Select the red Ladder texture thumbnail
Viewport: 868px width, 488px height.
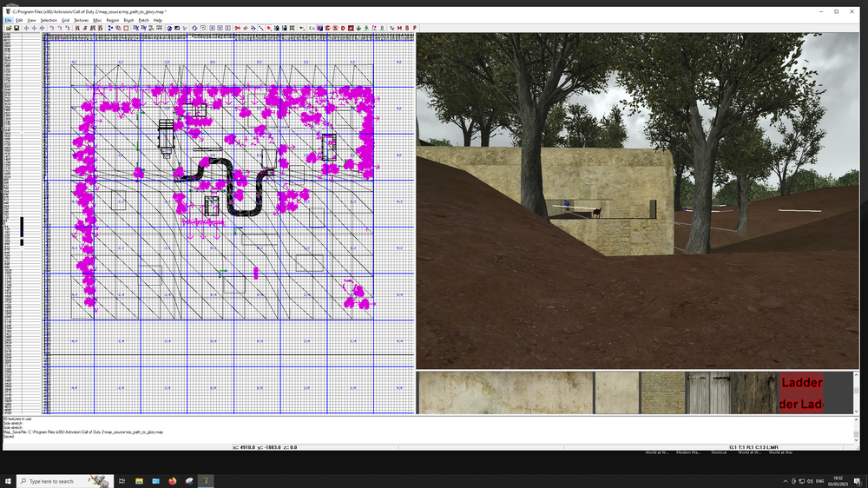click(x=800, y=392)
